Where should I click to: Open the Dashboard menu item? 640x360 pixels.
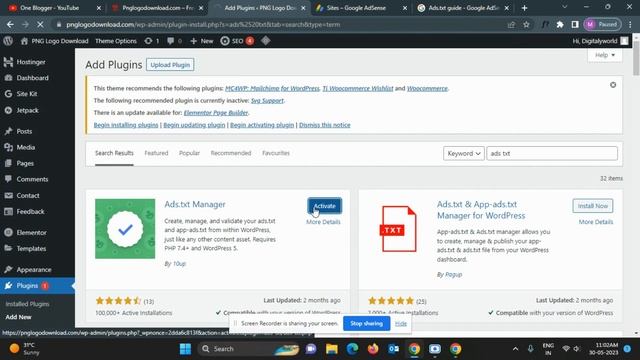[32, 78]
